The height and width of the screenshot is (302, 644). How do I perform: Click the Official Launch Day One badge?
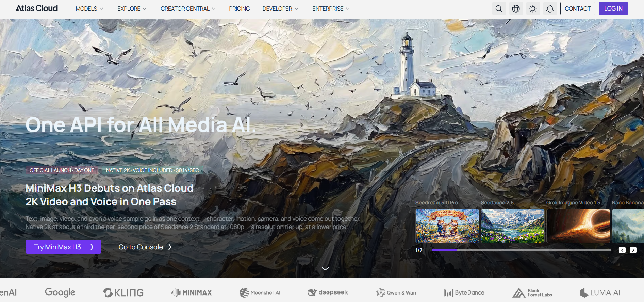pyautogui.click(x=62, y=170)
